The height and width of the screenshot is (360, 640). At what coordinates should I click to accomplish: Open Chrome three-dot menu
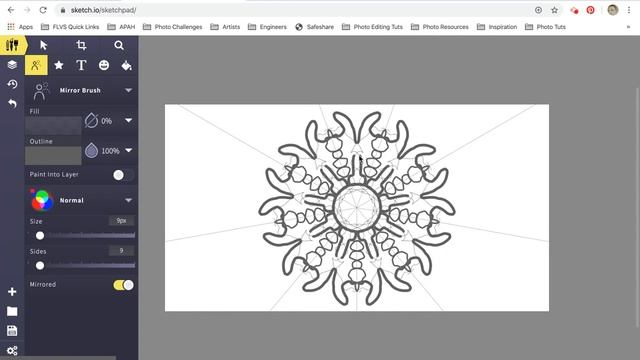coord(629,10)
